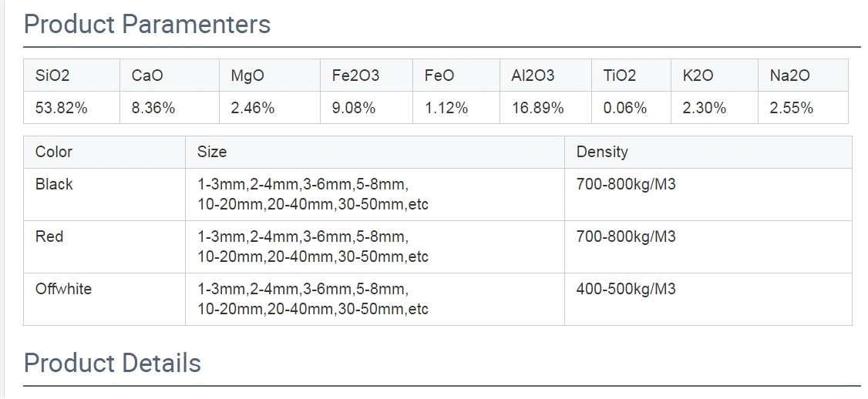Click the Product Details heading
The height and width of the screenshot is (399, 868).
[113, 363]
